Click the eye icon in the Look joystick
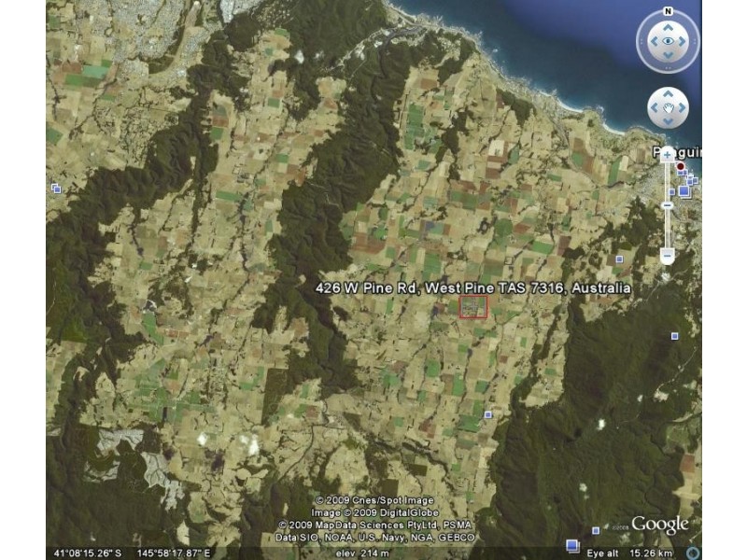 tap(669, 41)
